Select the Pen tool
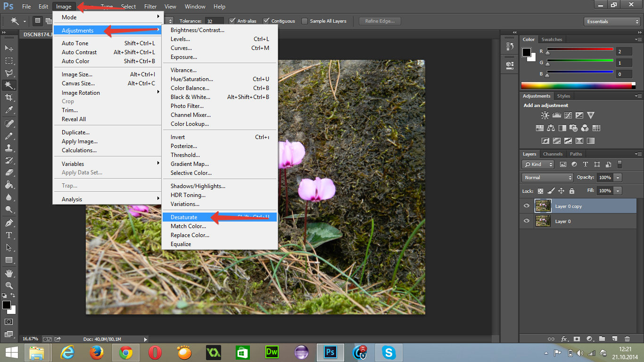 (x=9, y=222)
